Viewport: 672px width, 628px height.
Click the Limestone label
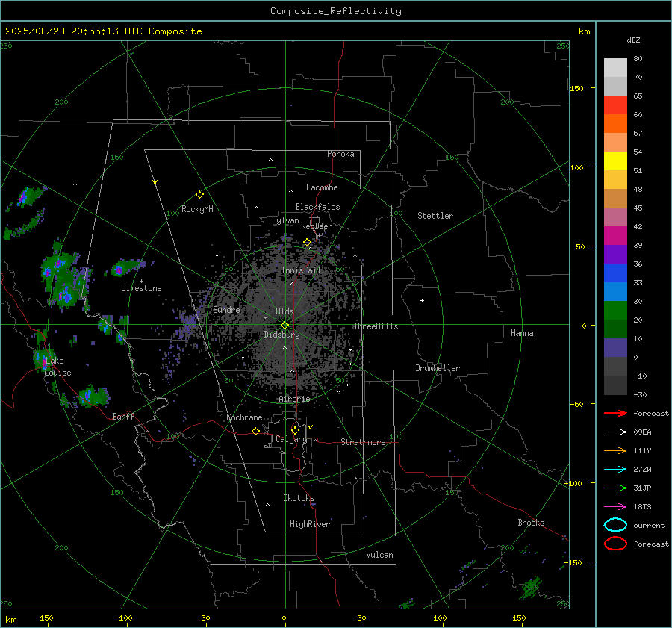[141, 288]
